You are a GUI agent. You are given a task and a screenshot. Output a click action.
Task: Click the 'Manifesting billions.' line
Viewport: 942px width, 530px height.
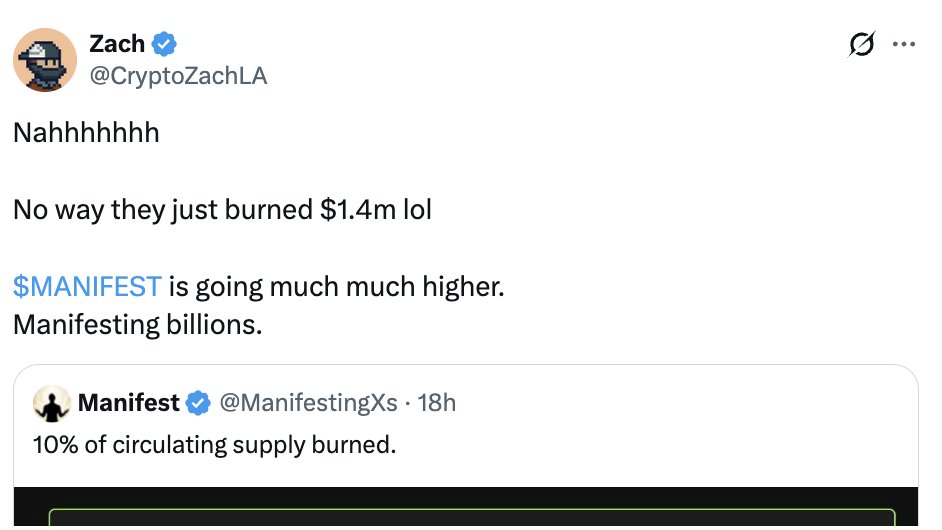tap(138, 324)
